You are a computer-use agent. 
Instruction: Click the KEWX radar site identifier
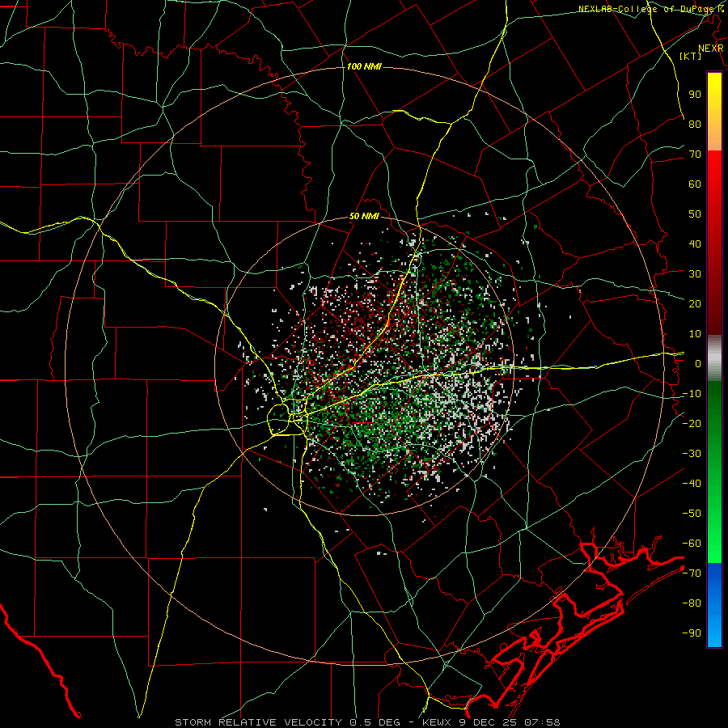(438, 722)
